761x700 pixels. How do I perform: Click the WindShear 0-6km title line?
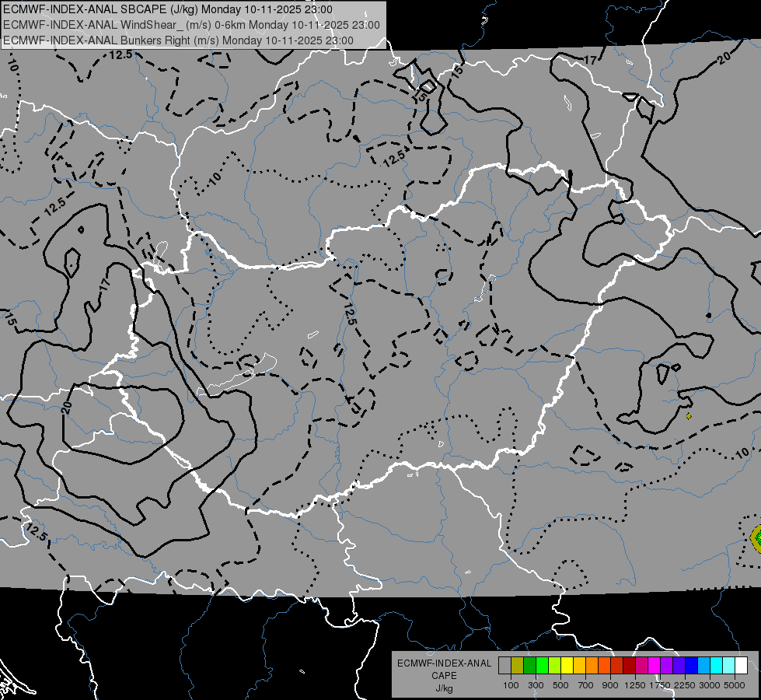(x=191, y=25)
